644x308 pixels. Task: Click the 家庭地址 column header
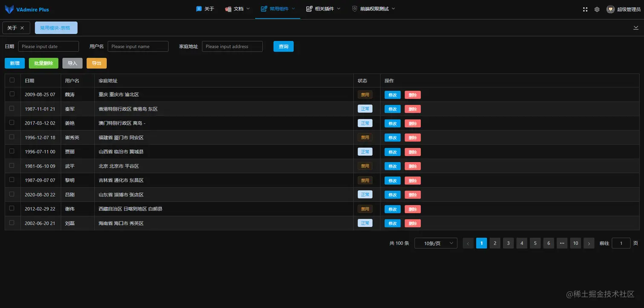tap(108, 81)
